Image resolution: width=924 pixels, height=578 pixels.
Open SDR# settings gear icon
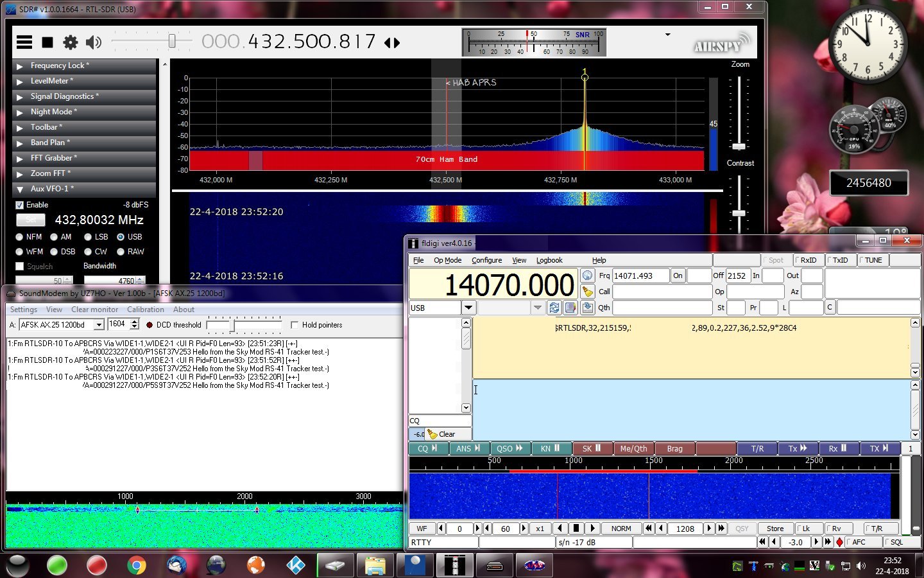point(70,42)
